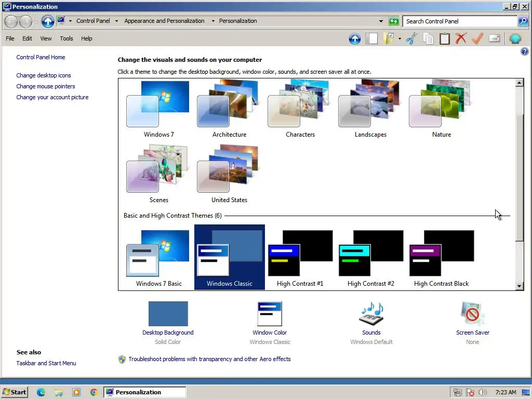Image resolution: width=532 pixels, height=399 pixels.
Task: Select the Characters theme
Action: (x=300, y=109)
